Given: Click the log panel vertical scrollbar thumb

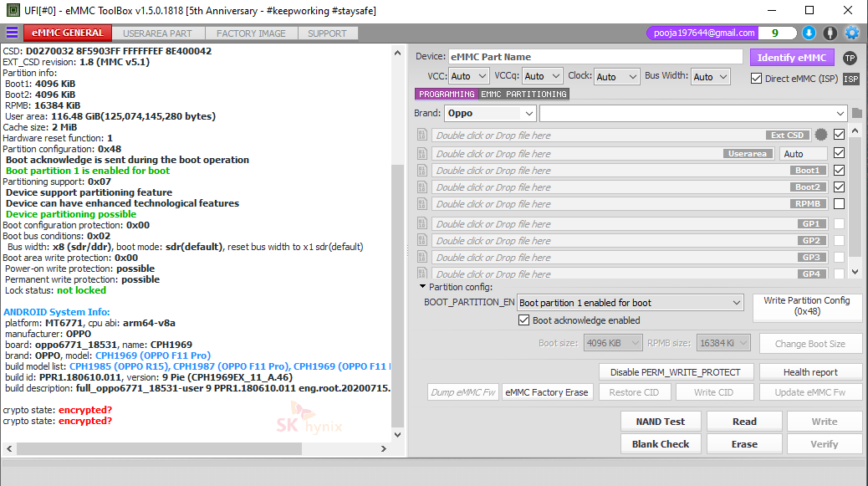Looking at the screenshot, I should (x=397, y=297).
